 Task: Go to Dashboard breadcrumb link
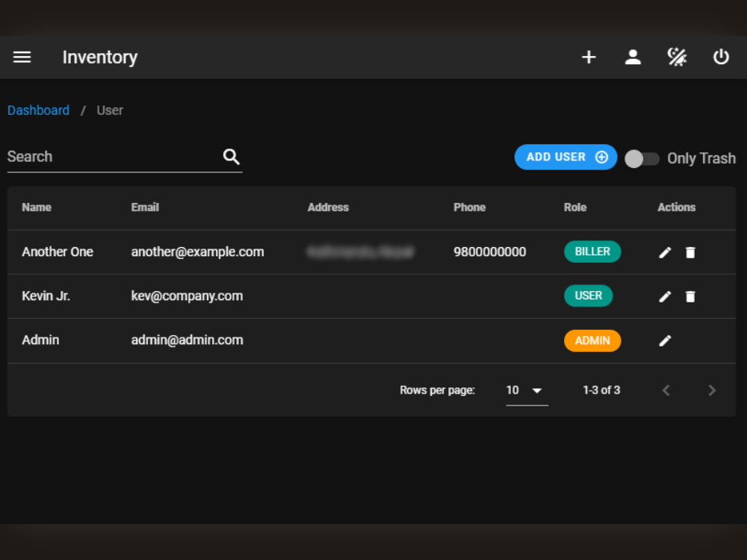pos(39,111)
